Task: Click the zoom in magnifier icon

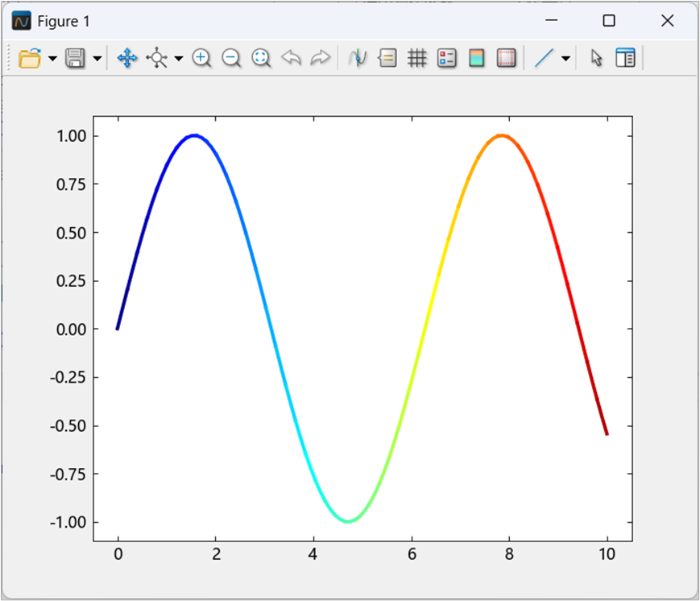Action: (x=202, y=58)
